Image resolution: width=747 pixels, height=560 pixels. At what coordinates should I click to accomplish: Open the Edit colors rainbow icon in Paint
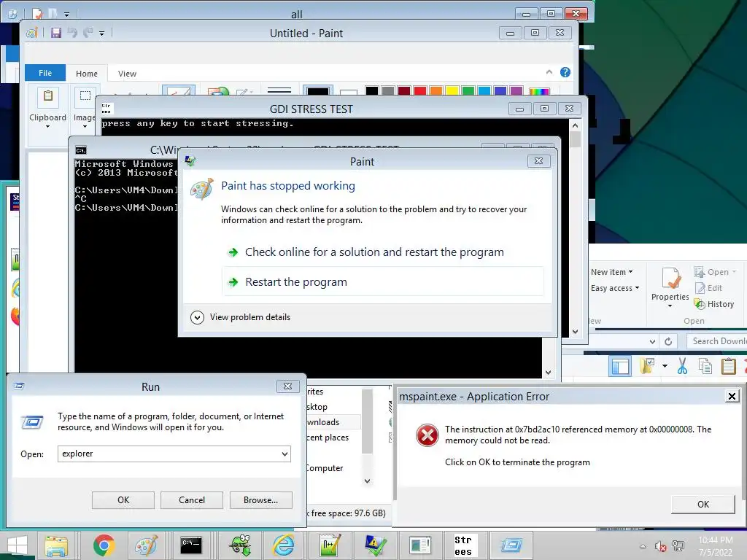539,91
